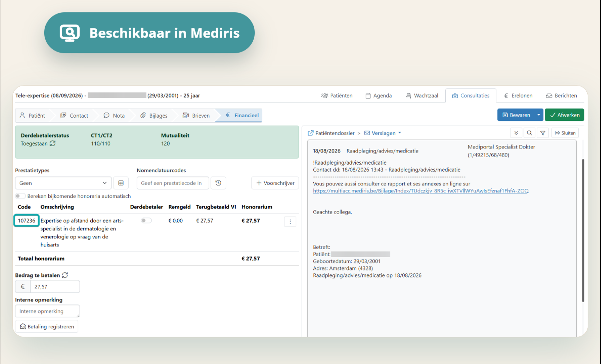Click the code 107236 cell

(26, 220)
